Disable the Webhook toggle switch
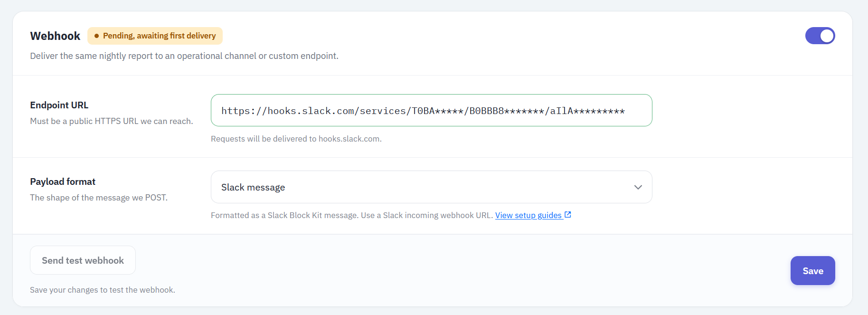868x315 pixels. click(x=820, y=36)
